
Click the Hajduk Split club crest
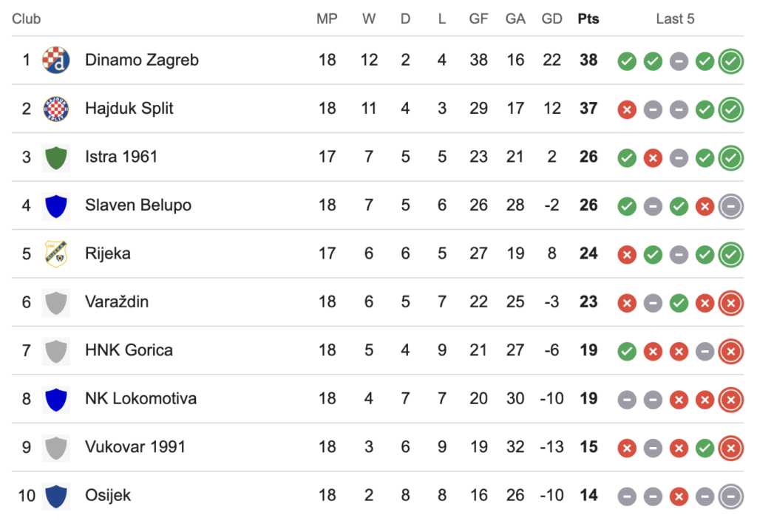click(55, 109)
